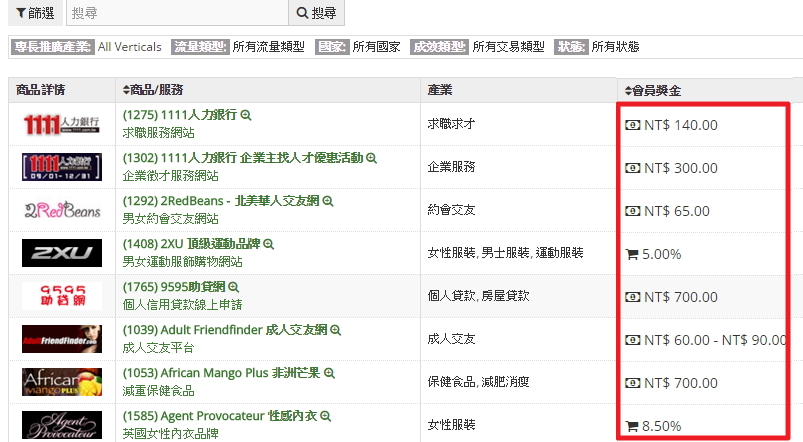
Task: Click magnifier preview icon for Agent Provocateur
Action: point(325,416)
